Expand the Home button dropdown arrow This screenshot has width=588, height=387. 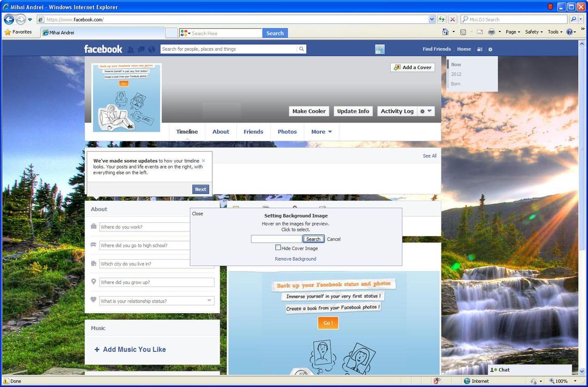[453, 32]
